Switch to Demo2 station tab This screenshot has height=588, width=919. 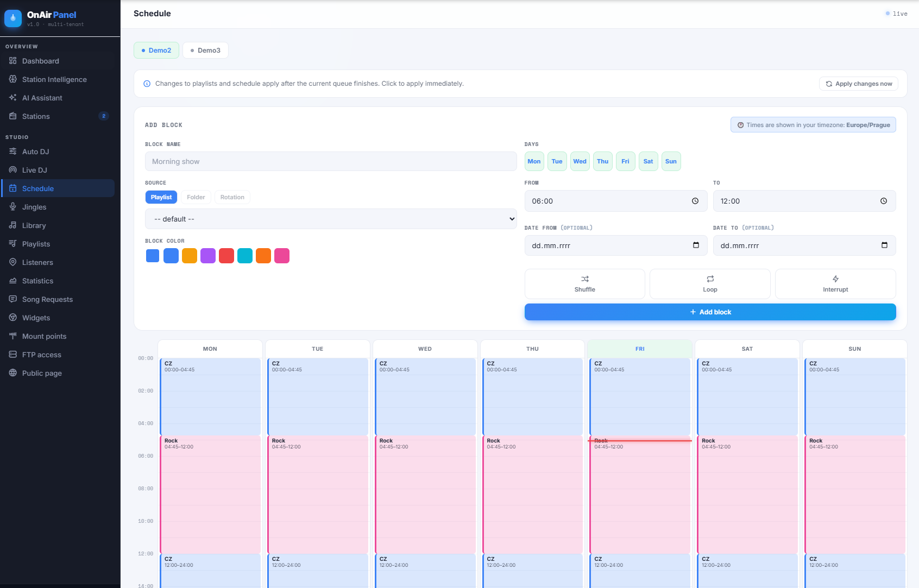(156, 50)
